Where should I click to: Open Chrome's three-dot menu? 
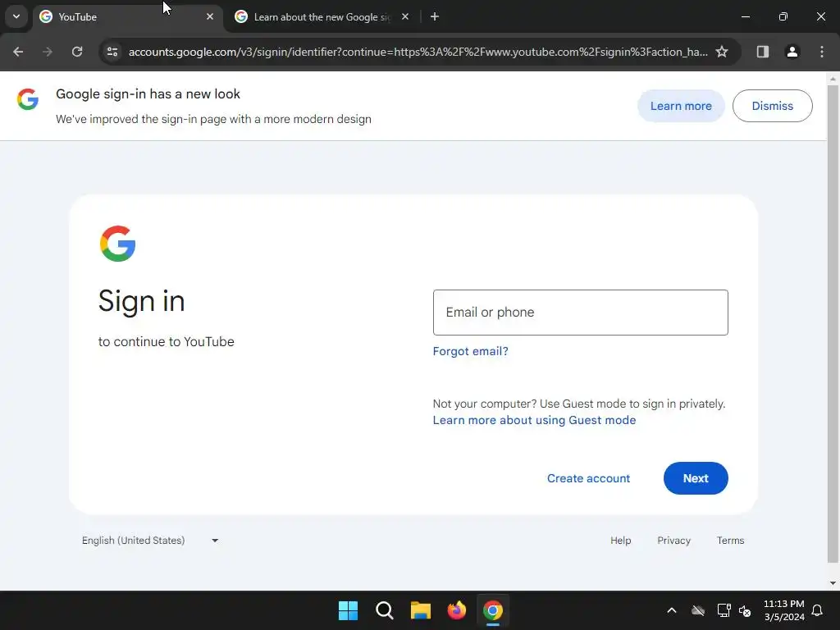[822, 52]
